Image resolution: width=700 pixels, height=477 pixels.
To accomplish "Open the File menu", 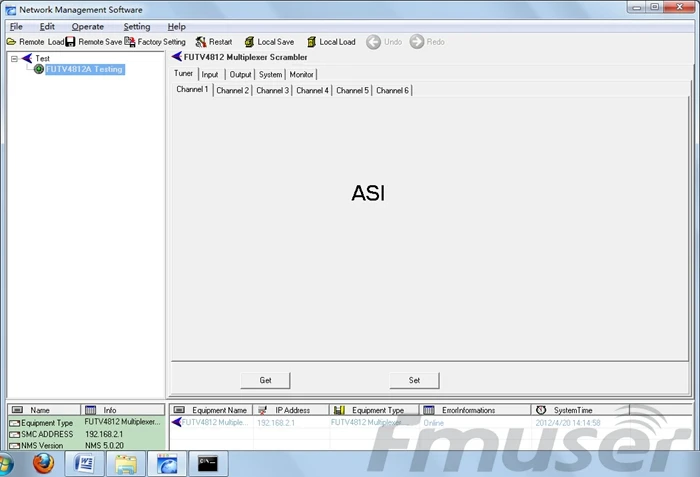I will 16,27.
